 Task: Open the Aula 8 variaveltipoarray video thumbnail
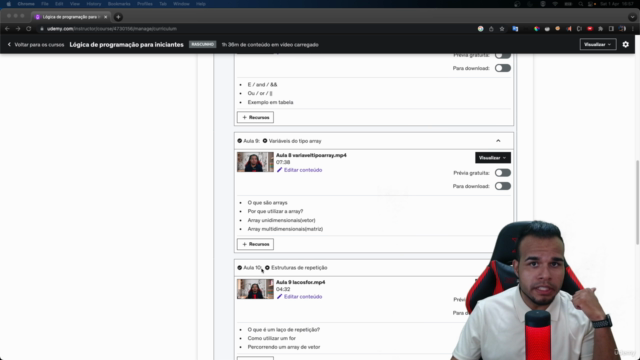coord(255,162)
